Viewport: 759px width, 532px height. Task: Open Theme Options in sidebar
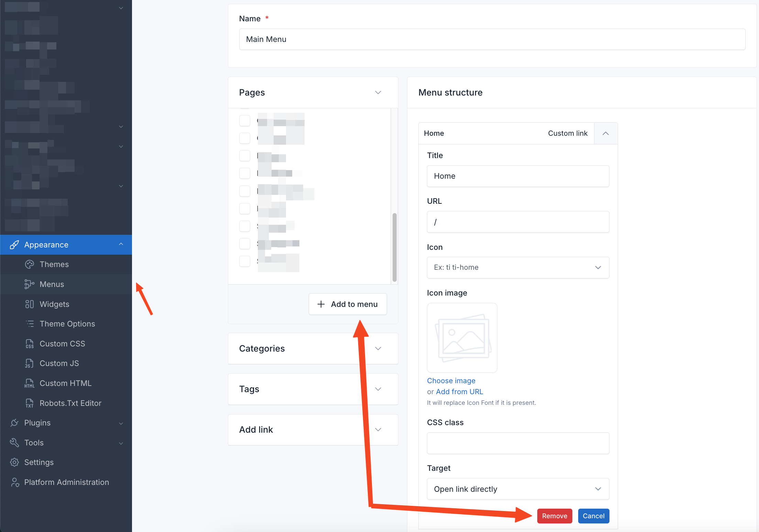coord(66,324)
